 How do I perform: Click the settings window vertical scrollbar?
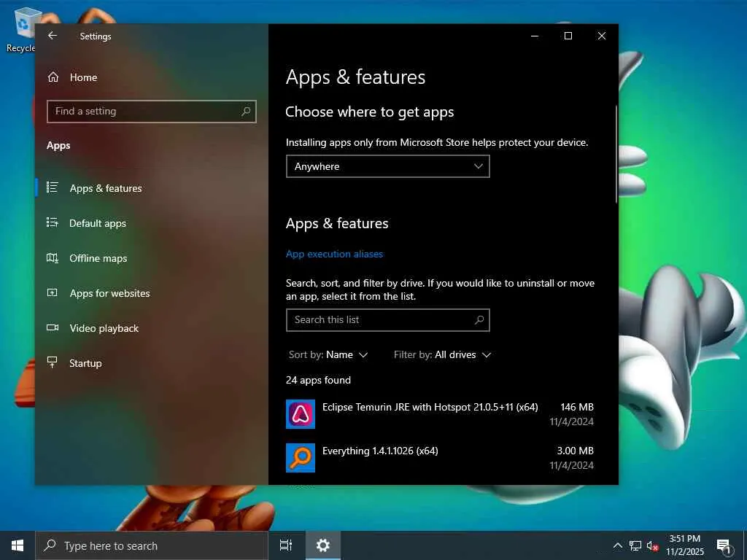click(x=616, y=155)
